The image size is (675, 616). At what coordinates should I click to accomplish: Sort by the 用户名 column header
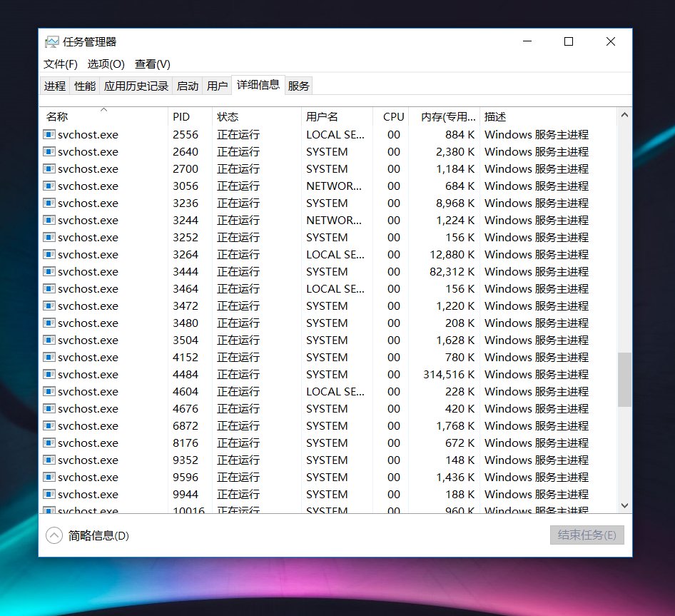tap(337, 117)
